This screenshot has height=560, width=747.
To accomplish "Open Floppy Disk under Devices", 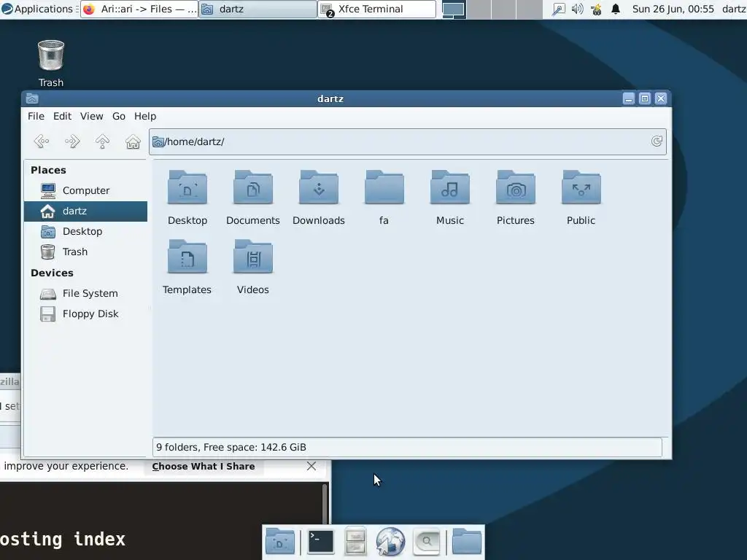I will pos(86,314).
